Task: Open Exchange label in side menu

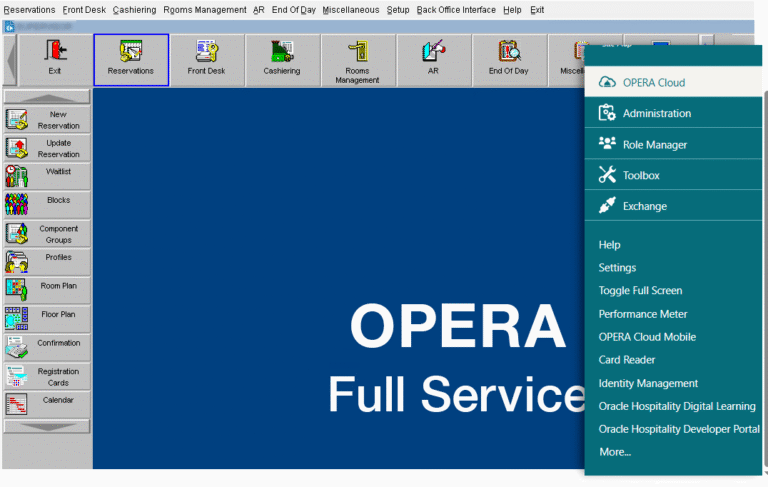Action: click(645, 206)
